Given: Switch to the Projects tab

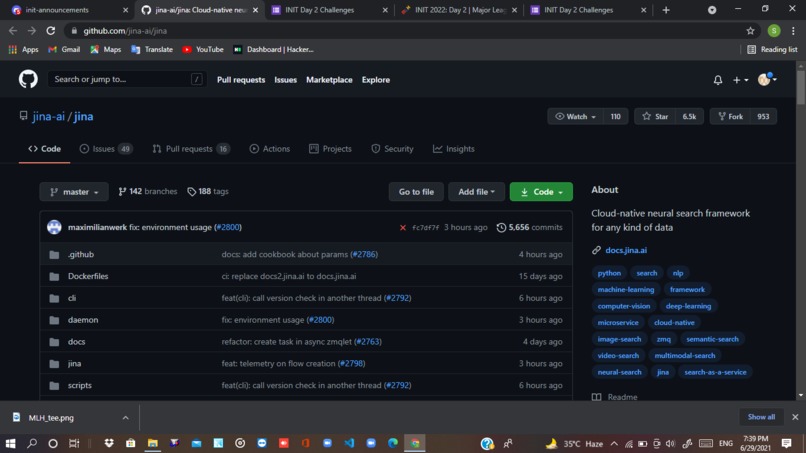Looking at the screenshot, I should [x=330, y=149].
